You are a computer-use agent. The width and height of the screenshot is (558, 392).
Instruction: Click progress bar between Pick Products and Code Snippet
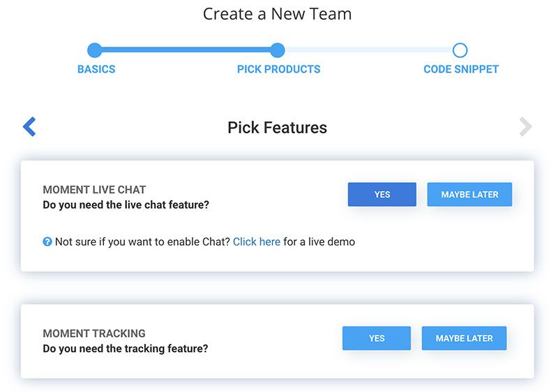(368, 50)
